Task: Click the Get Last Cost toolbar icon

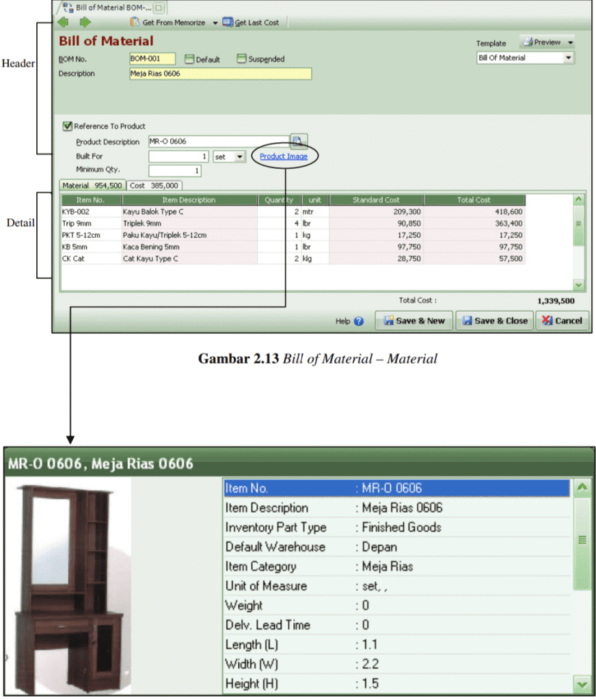Action: click(x=228, y=23)
